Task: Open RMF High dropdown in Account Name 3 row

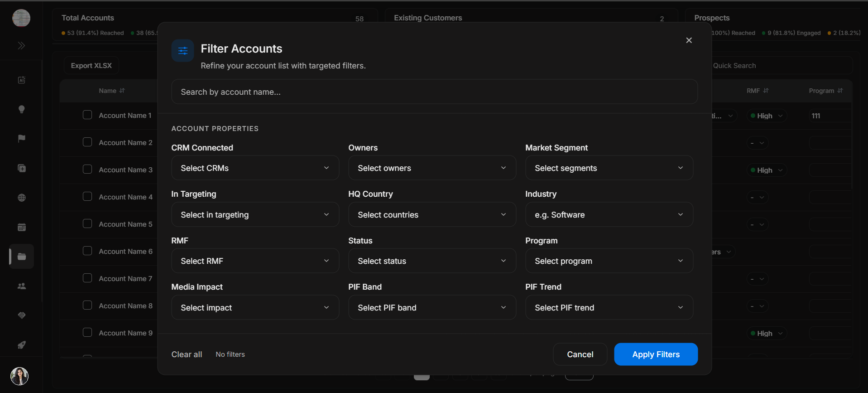Action: tap(767, 170)
